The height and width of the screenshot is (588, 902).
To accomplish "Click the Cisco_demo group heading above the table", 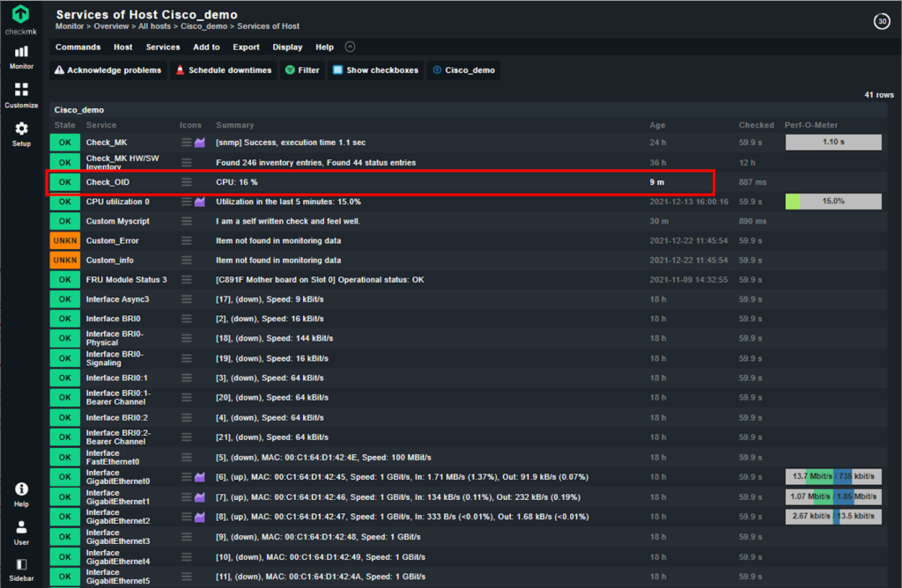I will (78, 110).
